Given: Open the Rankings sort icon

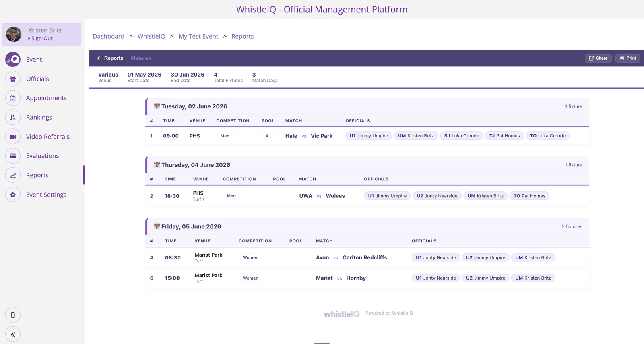Looking at the screenshot, I should click(13, 117).
